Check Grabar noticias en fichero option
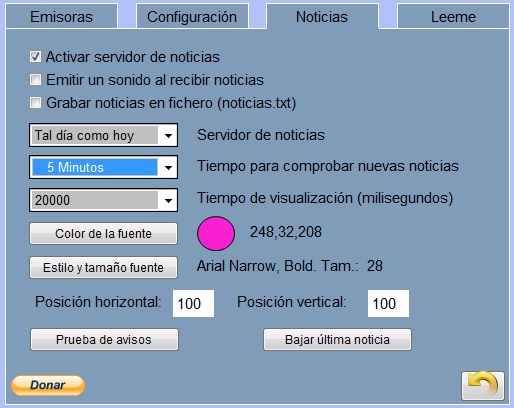The image size is (514, 408). pyautogui.click(x=35, y=103)
